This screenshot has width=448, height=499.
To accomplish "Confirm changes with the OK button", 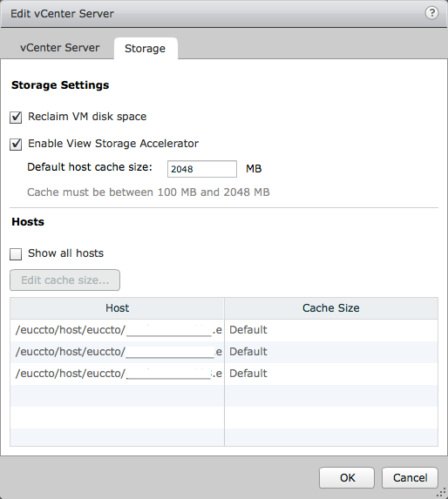I will click(347, 478).
